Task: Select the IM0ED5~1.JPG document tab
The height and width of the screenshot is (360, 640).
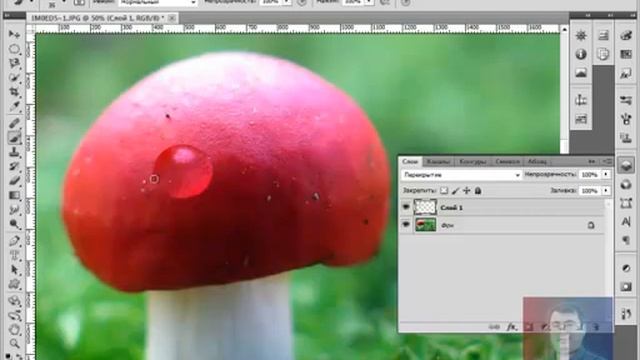Action: pyautogui.click(x=98, y=18)
